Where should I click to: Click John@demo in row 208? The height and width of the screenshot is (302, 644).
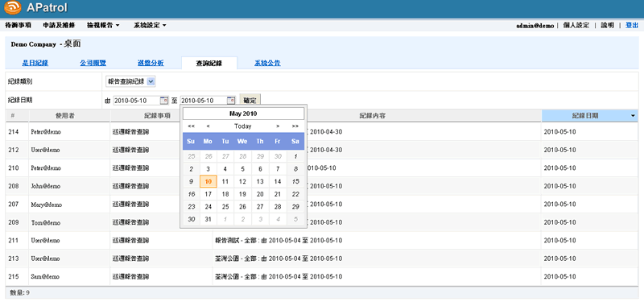(45, 186)
